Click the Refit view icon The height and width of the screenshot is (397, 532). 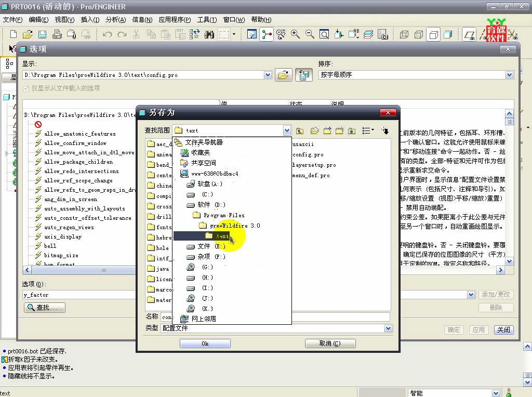click(x=324, y=34)
